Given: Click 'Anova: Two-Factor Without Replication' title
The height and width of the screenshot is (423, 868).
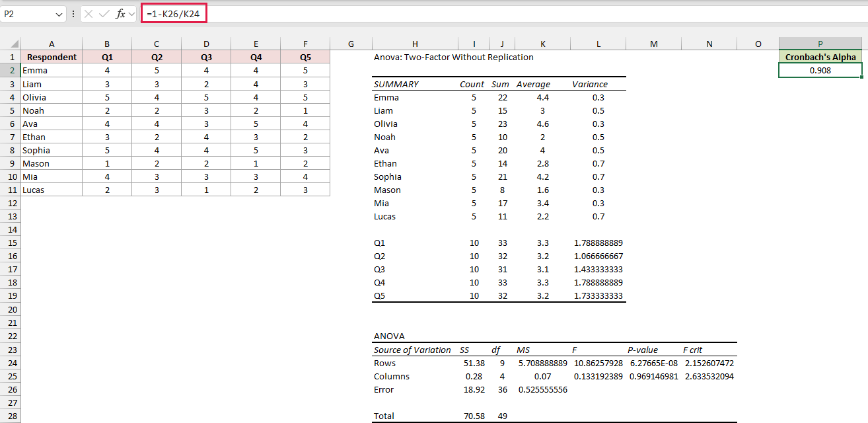Looking at the screenshot, I should click(453, 57).
